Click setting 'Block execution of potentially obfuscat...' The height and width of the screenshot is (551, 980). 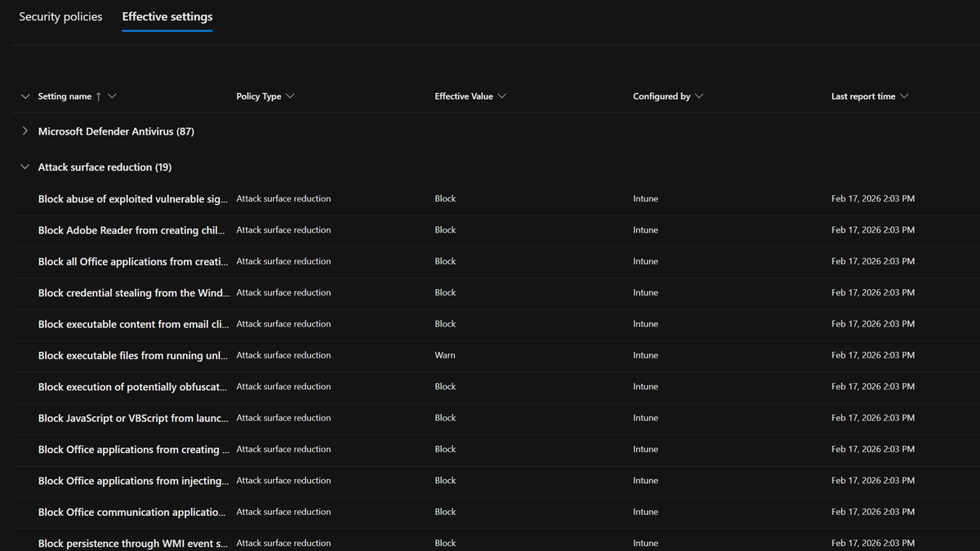click(x=132, y=387)
